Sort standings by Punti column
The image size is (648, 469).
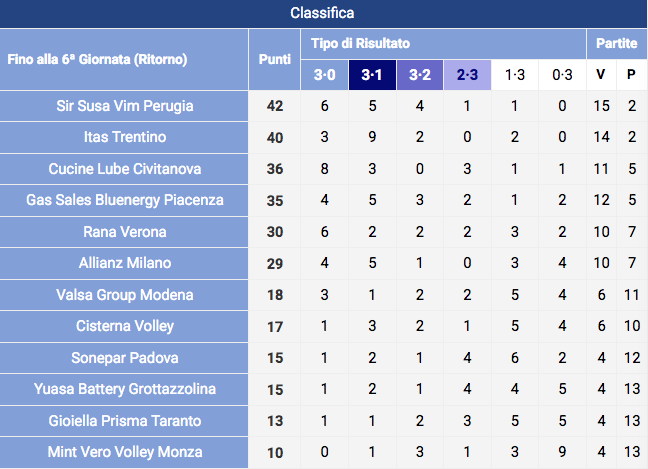[x=275, y=59]
